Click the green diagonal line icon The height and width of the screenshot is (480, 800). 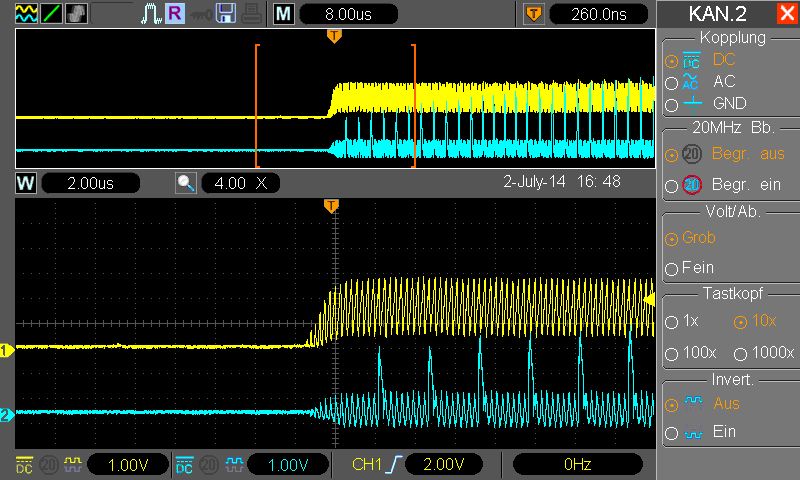(50, 15)
